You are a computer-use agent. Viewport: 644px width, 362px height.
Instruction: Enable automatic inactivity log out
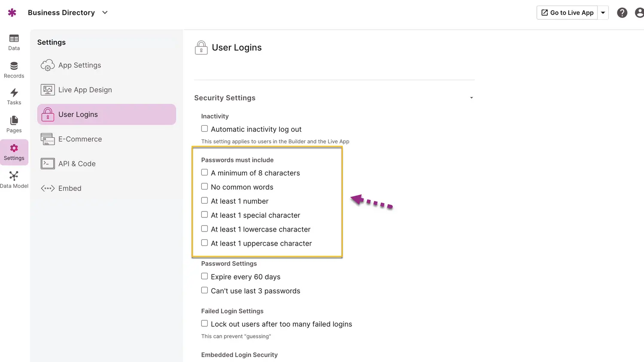tap(204, 128)
